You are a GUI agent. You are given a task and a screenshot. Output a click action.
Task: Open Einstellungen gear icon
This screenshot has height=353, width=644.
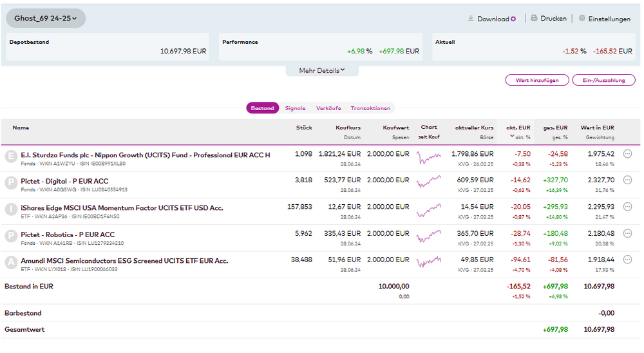click(x=582, y=19)
